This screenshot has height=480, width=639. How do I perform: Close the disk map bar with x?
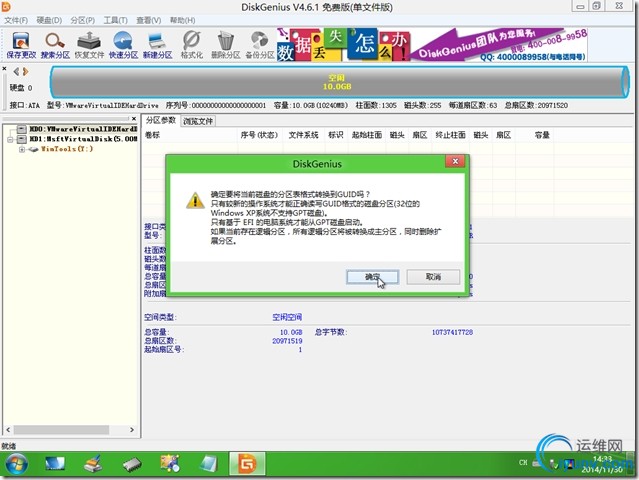point(4,69)
